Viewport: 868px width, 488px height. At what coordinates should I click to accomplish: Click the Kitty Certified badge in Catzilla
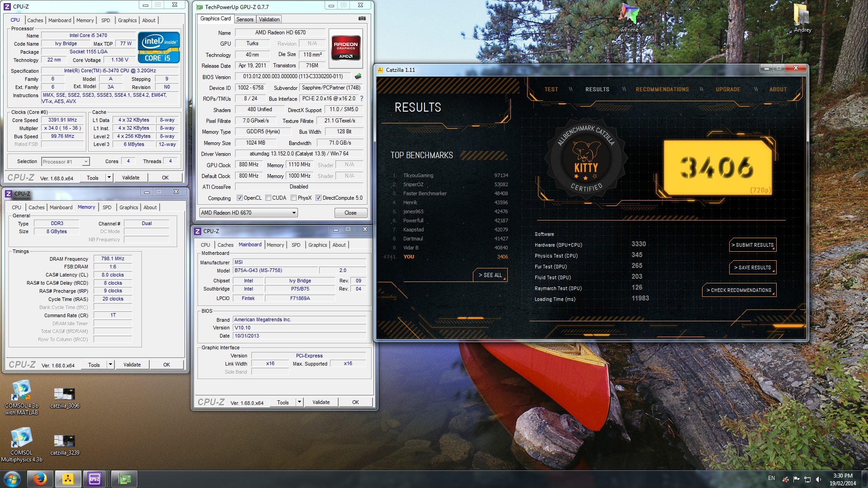tap(586, 159)
